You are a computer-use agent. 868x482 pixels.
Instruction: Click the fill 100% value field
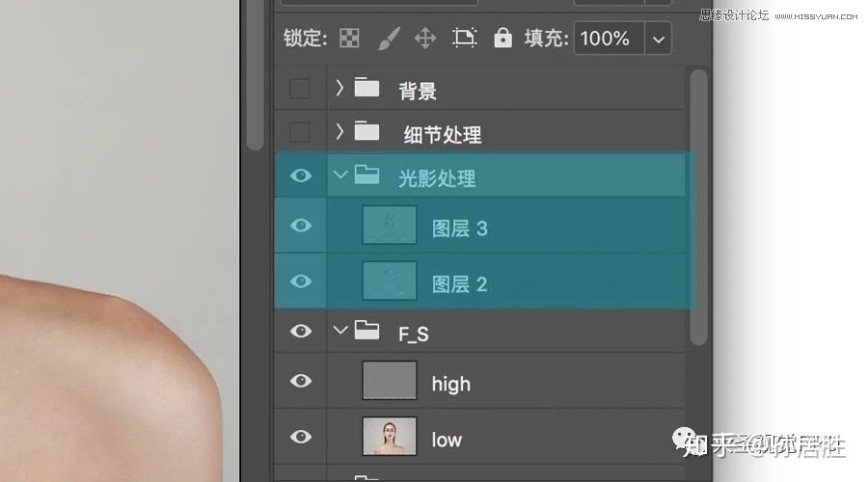point(610,39)
